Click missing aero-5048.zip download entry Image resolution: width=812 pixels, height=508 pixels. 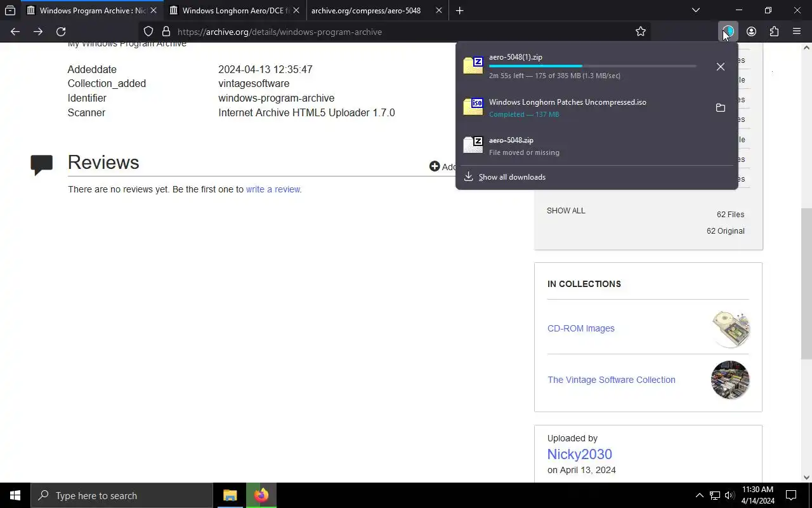595,145
